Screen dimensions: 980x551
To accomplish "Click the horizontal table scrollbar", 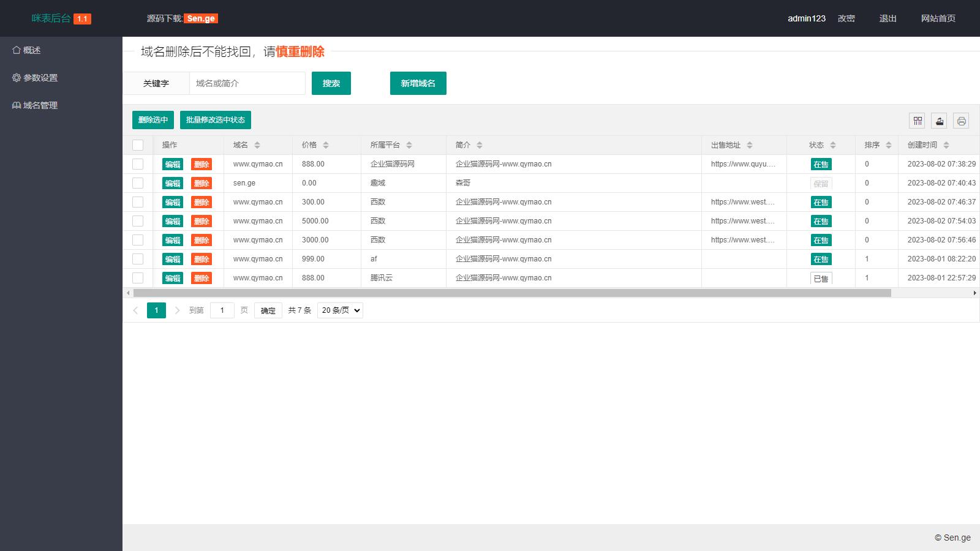I will 512,293.
